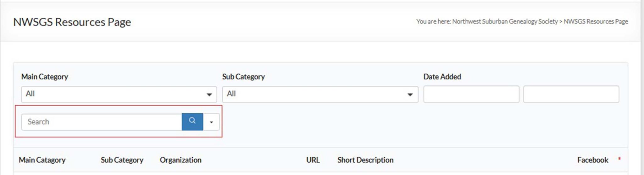Click the second Date Added input field
Image resolution: width=644 pixels, height=175 pixels.
(571, 94)
